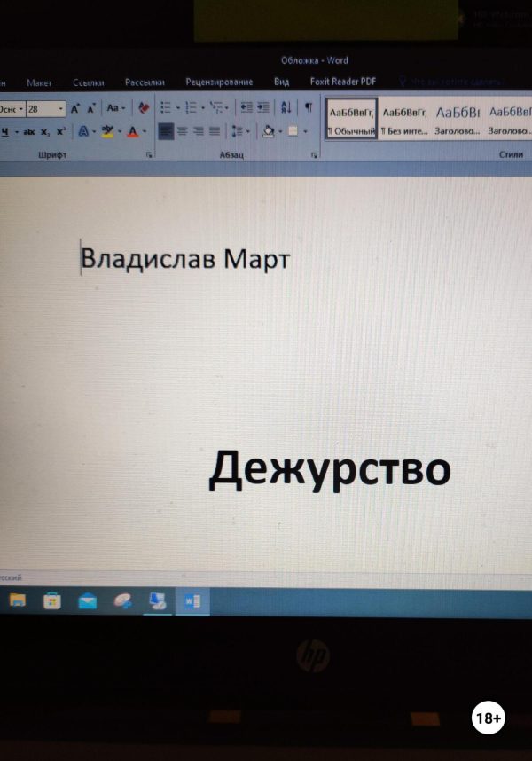Open the Aa change case dropdown
532x761 pixels.
tap(115, 107)
